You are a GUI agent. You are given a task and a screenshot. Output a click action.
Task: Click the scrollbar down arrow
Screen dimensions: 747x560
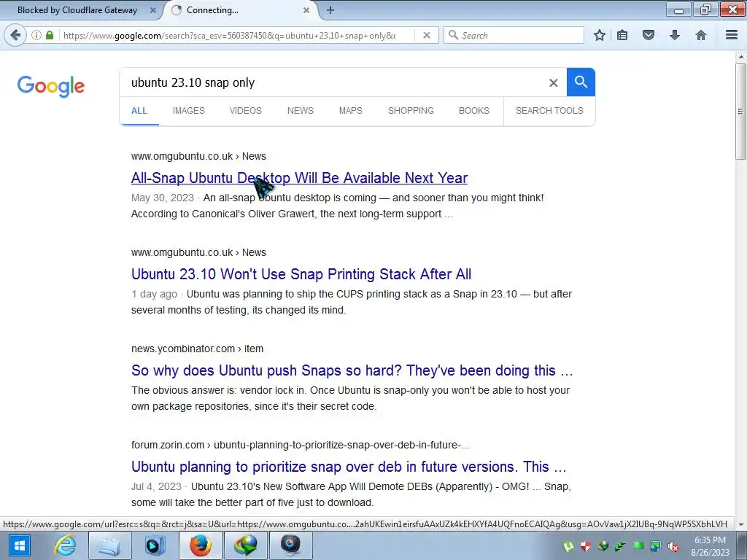click(741, 524)
